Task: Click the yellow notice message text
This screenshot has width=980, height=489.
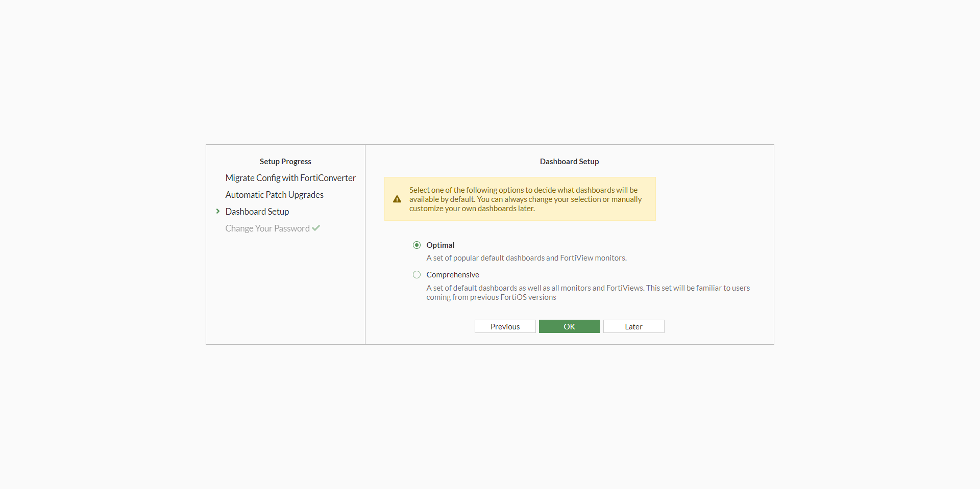Action: 525,199
